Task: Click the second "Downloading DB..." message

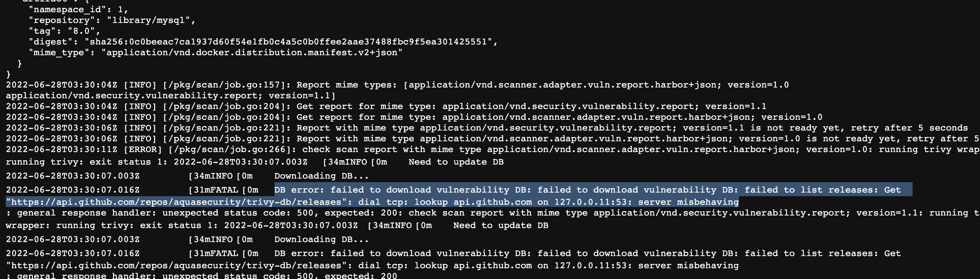Action: 321,239
